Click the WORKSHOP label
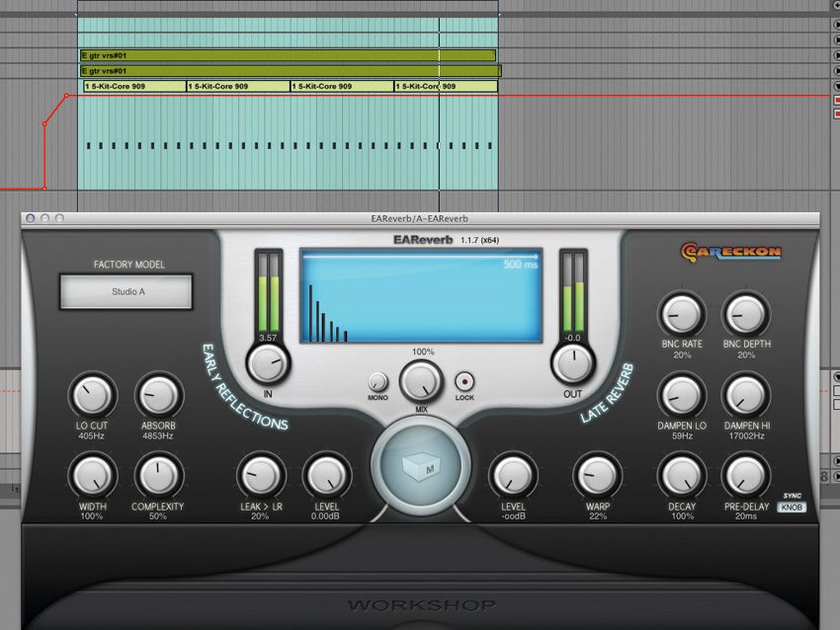 [419, 602]
